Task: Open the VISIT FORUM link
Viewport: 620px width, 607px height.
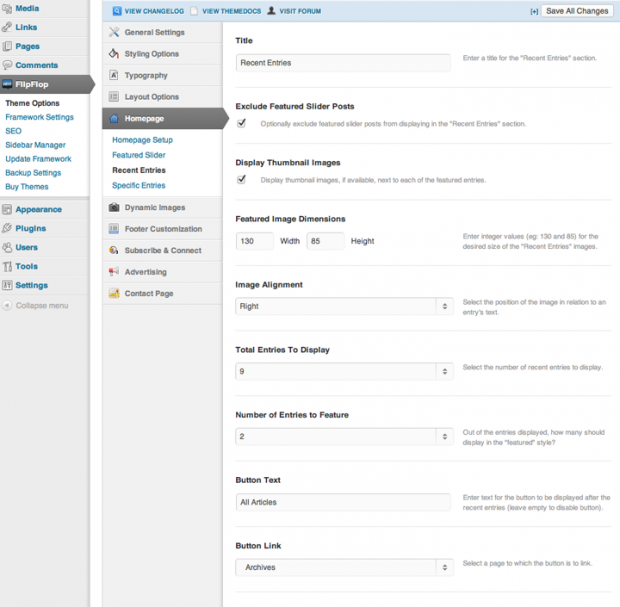Action: pyautogui.click(x=300, y=11)
